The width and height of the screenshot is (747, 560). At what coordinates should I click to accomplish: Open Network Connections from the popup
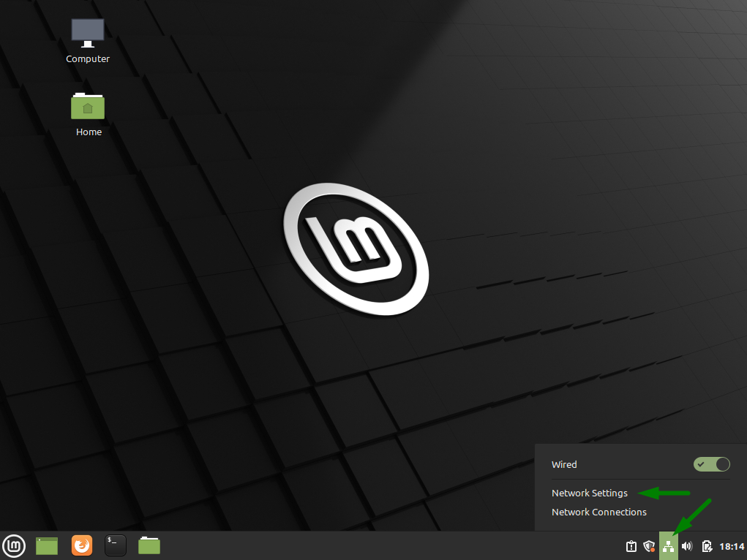(598, 512)
